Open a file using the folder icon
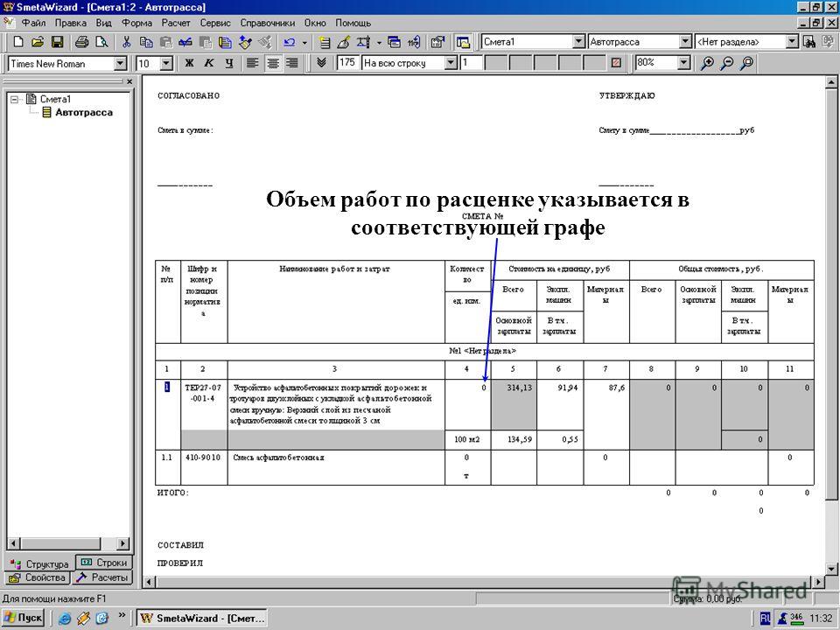This screenshot has width=840, height=630. point(38,42)
